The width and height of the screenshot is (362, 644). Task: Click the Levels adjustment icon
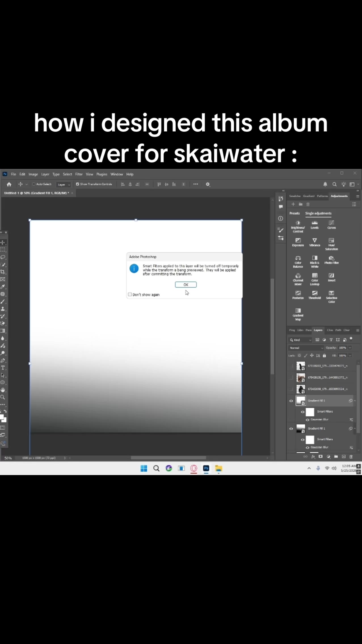tap(315, 225)
